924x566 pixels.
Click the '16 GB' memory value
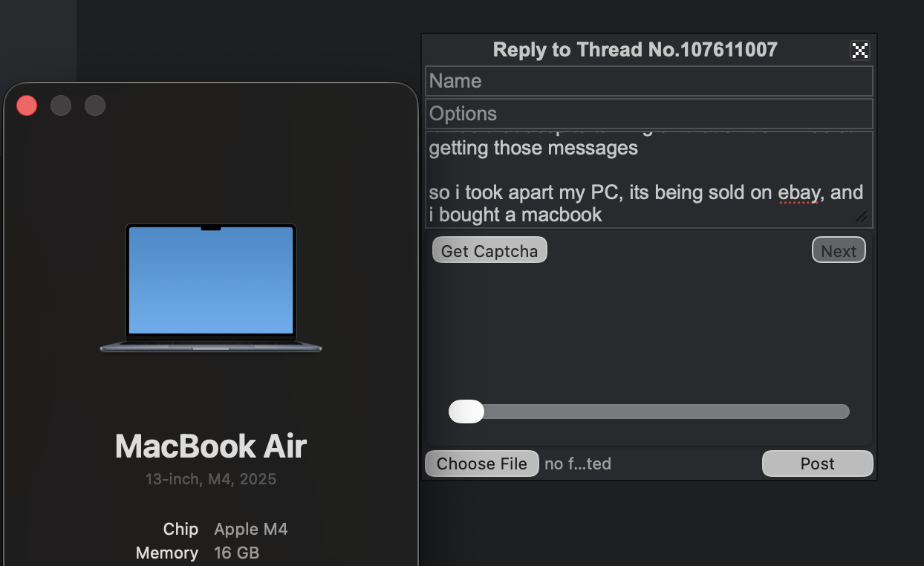click(x=237, y=553)
